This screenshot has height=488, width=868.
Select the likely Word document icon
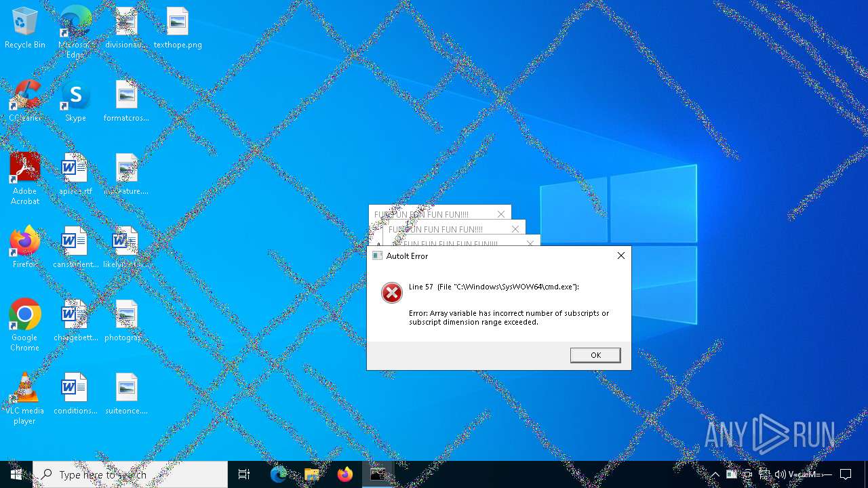coord(126,248)
